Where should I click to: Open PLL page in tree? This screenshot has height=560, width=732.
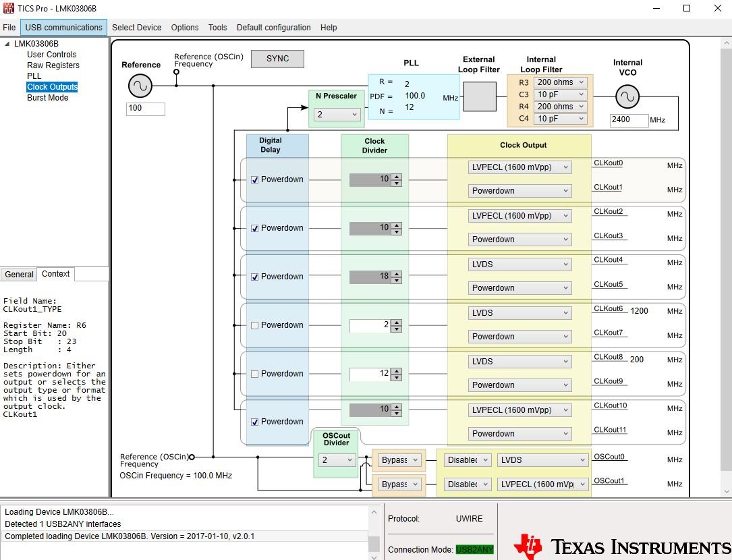coord(34,76)
